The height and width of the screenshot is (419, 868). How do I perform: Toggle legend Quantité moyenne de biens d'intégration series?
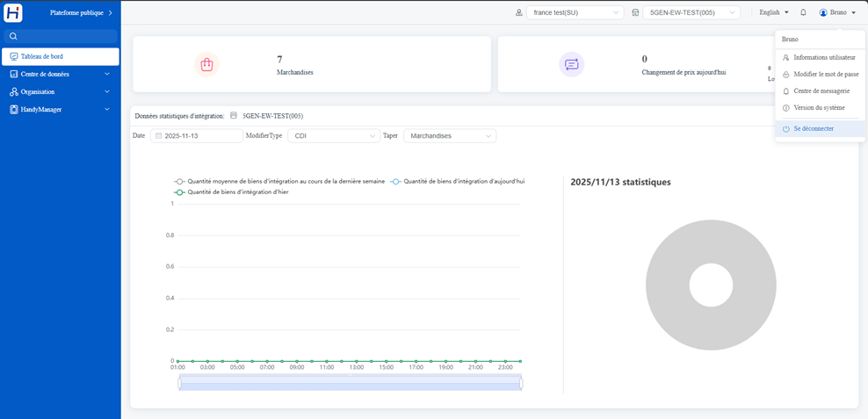(x=279, y=181)
